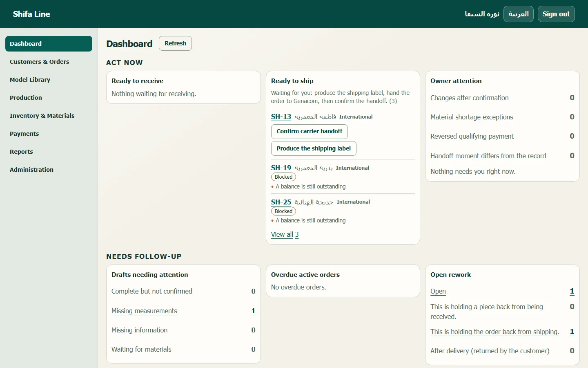Click 'Reversed qualifying payment' text
This screenshot has height=368, width=588.
point(472,136)
